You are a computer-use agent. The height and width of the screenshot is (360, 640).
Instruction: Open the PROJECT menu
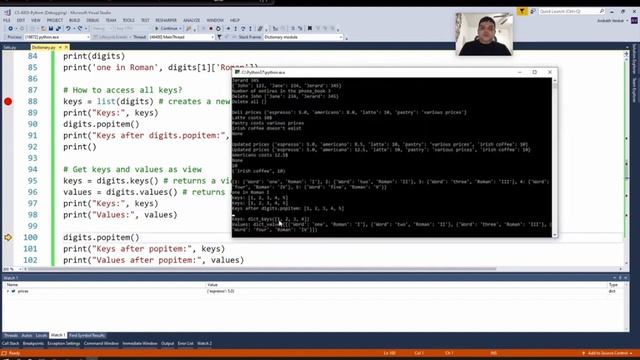pyautogui.click(x=55, y=20)
